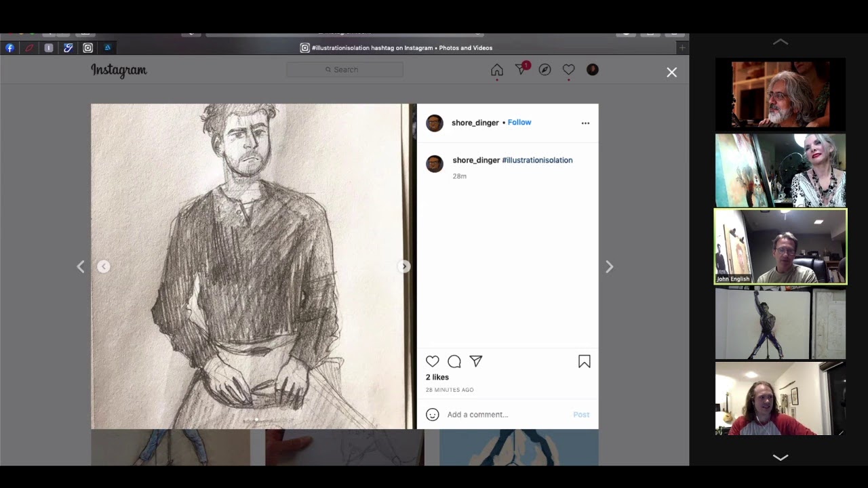Open the Explore compass icon
Viewport: 868px width, 488px height.
coord(545,70)
